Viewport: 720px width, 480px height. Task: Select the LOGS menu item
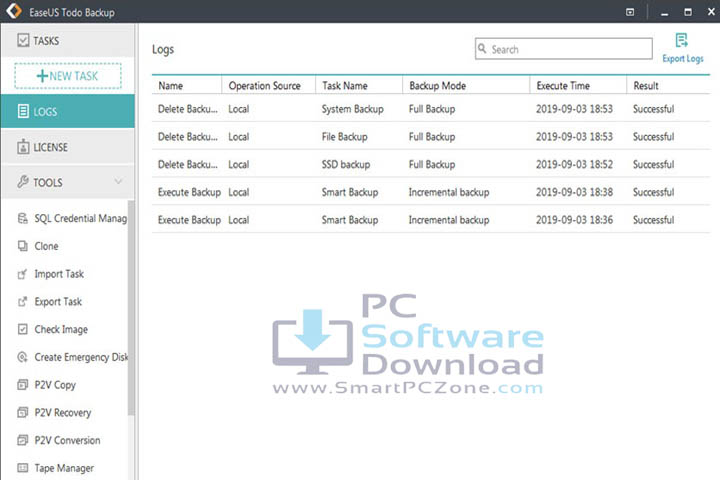(68, 111)
